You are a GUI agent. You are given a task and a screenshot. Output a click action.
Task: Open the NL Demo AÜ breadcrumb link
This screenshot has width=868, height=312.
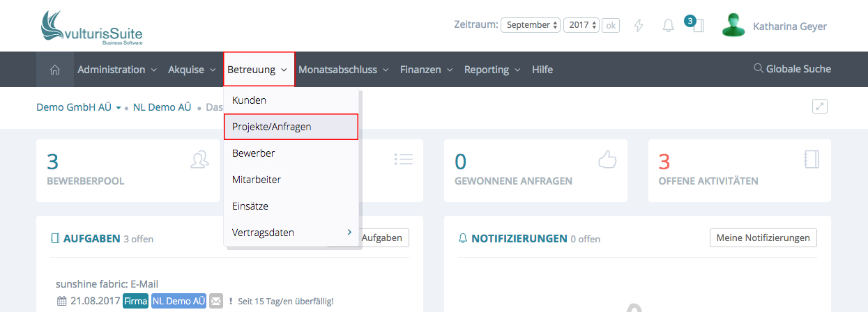point(162,107)
